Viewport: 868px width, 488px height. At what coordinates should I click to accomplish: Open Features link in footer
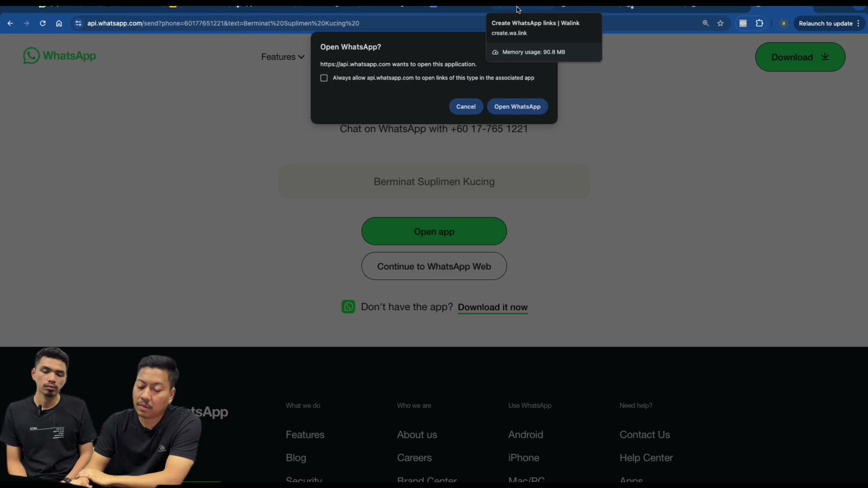(x=305, y=435)
